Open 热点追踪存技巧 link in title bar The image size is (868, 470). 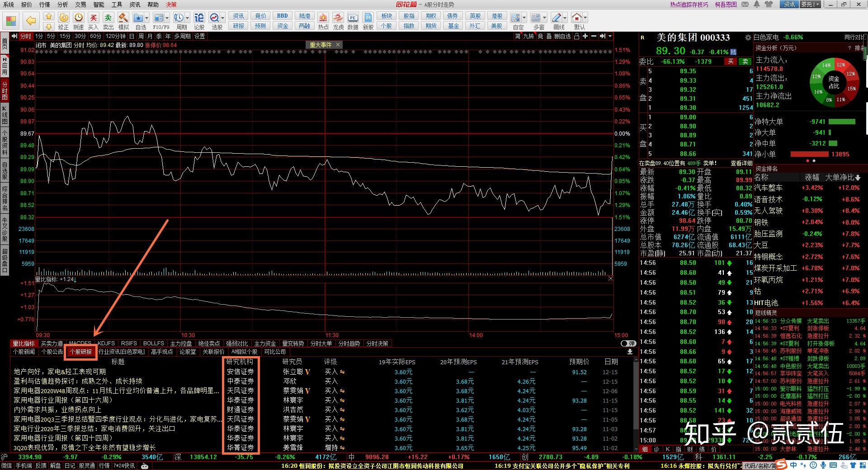click(x=689, y=5)
